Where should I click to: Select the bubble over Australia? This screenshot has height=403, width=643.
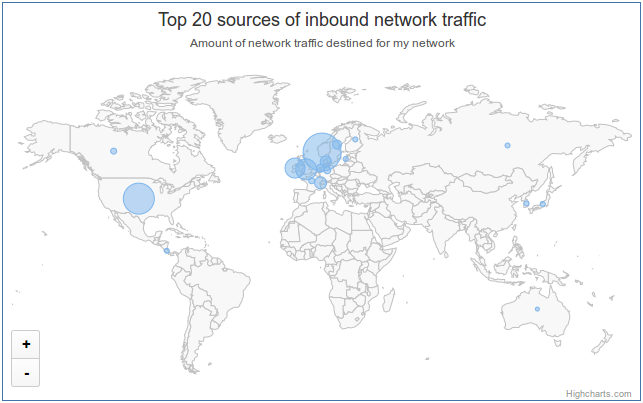[537, 309]
